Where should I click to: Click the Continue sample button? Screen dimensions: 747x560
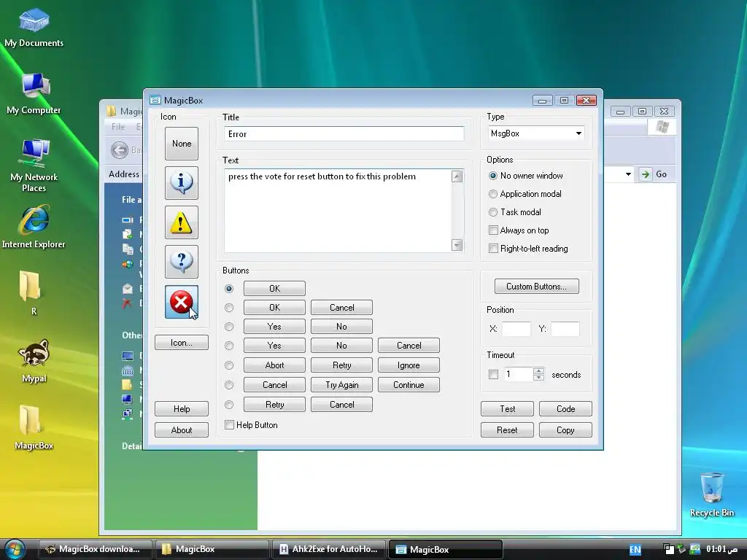coord(409,385)
